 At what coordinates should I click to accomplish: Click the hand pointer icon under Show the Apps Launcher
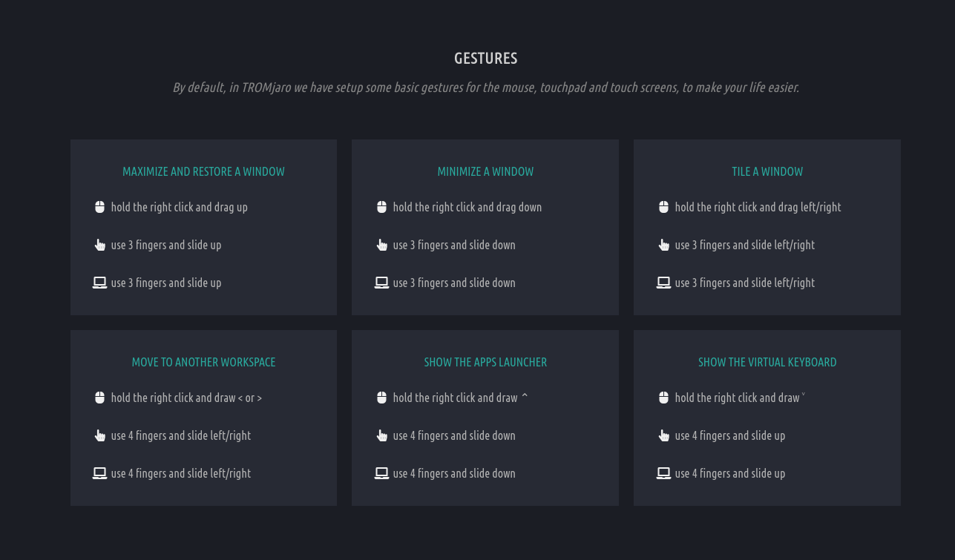coord(382,435)
